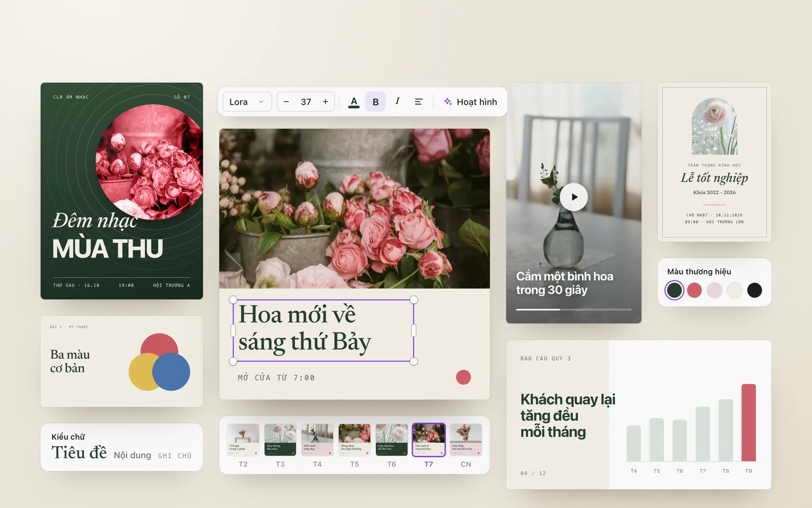
Task: Open the Ba màu cơ bản card
Action: pos(122,361)
